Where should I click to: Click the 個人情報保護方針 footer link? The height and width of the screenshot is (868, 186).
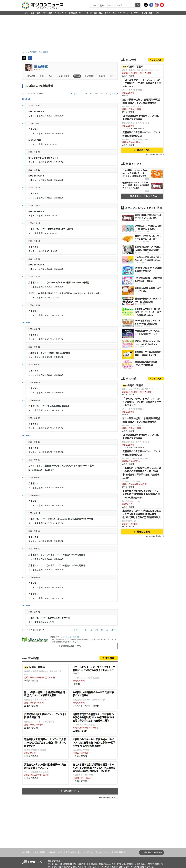118,853
